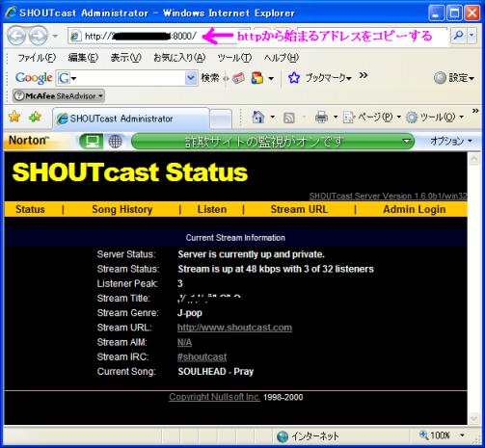The height and width of the screenshot is (448, 485).
Task: Open the Norton fraud monitoring green bar
Action: [x=273, y=142]
